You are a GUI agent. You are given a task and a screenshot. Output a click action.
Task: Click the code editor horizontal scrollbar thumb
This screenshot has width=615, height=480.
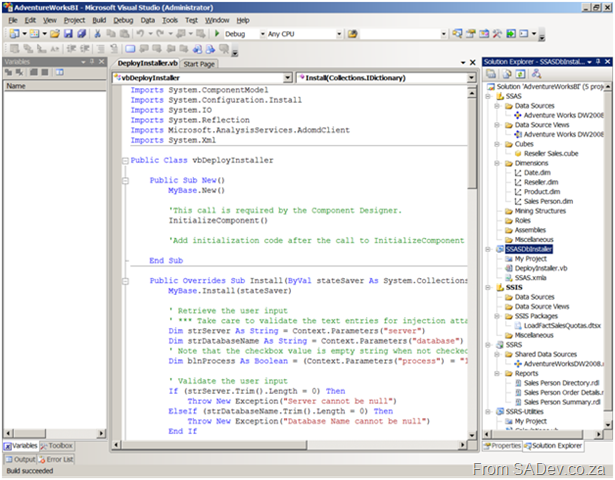click(214, 445)
